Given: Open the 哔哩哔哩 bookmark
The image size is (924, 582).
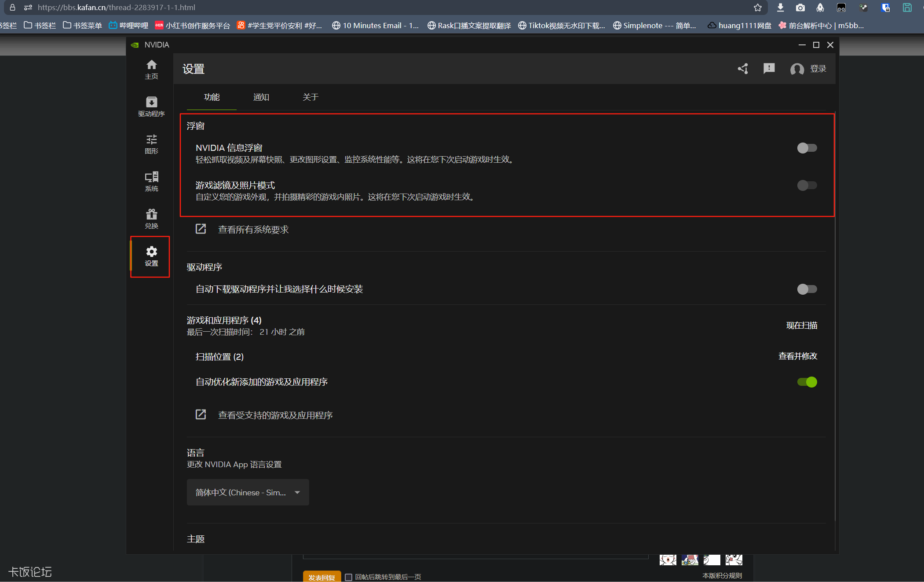Looking at the screenshot, I should click(128, 26).
